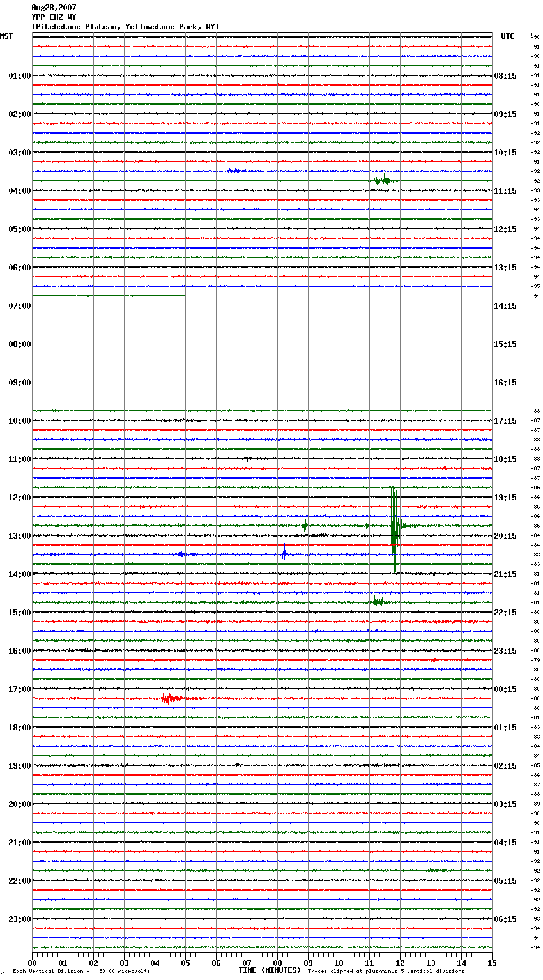Select the 23:00 MST time label
The width and height of the screenshot is (543, 980).
(x=20, y=919)
